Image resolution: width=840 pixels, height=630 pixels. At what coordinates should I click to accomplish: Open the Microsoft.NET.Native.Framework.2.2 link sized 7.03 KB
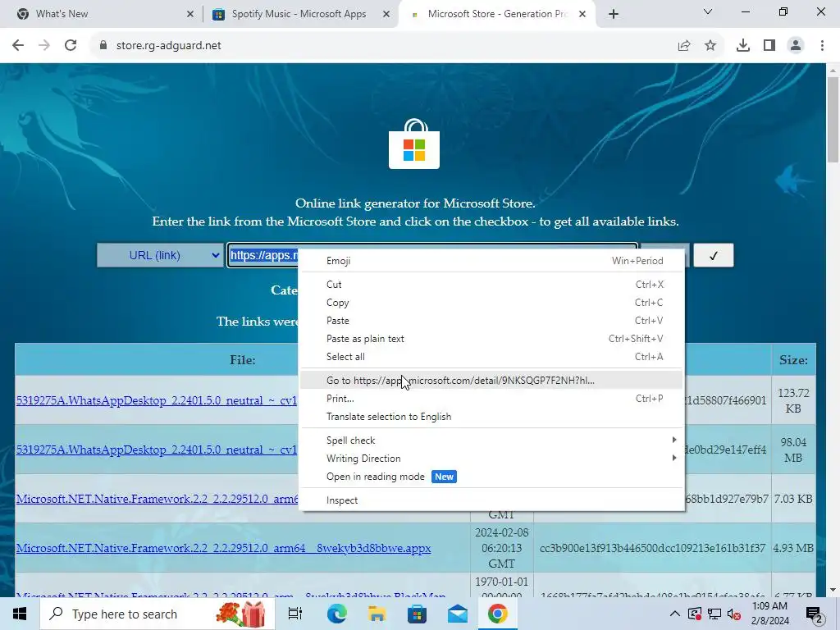157,500
